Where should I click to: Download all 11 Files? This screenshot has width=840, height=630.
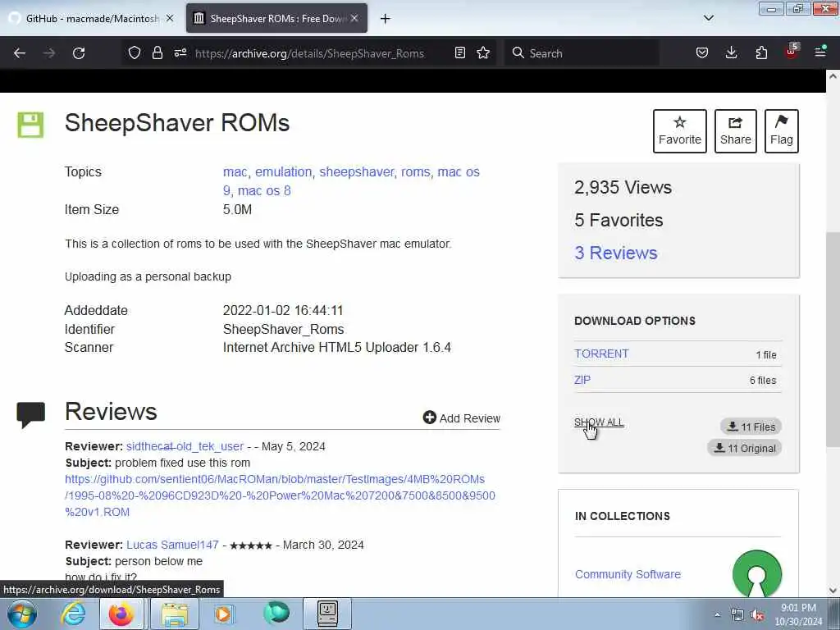pyautogui.click(x=751, y=427)
